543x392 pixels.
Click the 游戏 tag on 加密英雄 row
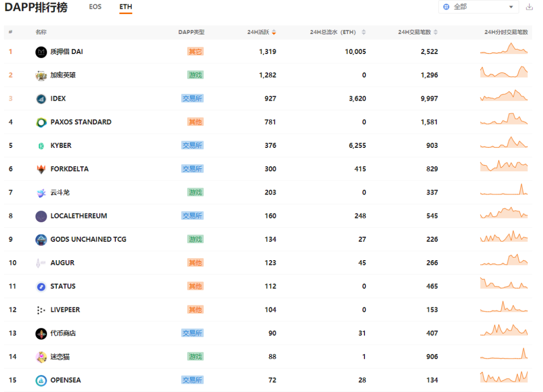pos(195,75)
